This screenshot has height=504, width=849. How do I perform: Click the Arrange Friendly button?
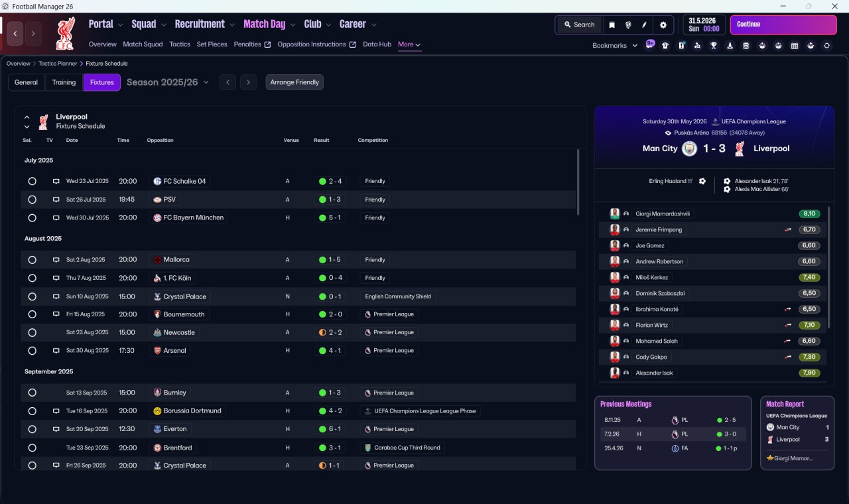(294, 82)
